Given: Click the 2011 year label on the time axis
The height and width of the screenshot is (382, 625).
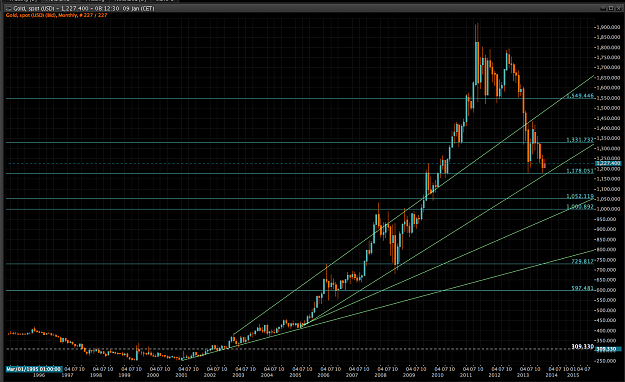Looking at the screenshot, I should point(466,375).
